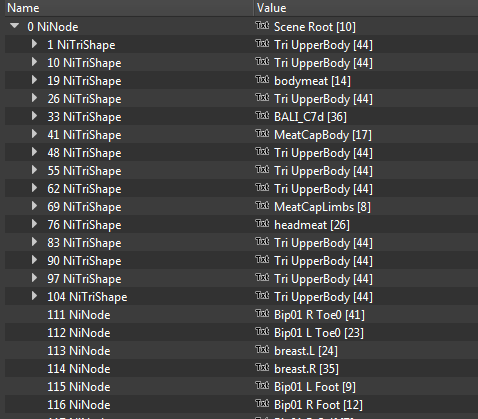Viewport: 478px width, 419px height.
Task: Click the Txt icon in the 62 NiTriShape row
Action: point(262,188)
